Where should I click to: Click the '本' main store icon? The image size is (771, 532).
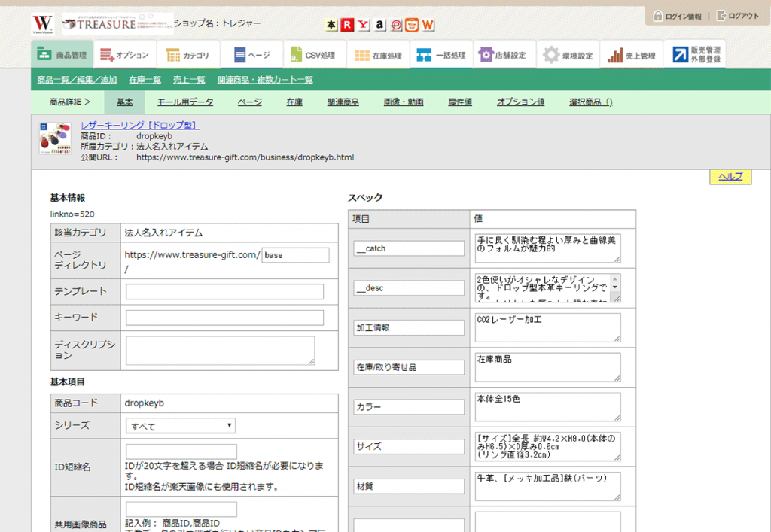pos(331,26)
